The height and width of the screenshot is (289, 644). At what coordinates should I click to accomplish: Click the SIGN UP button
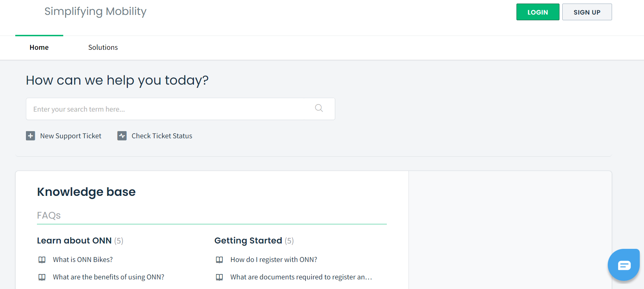pyautogui.click(x=586, y=12)
